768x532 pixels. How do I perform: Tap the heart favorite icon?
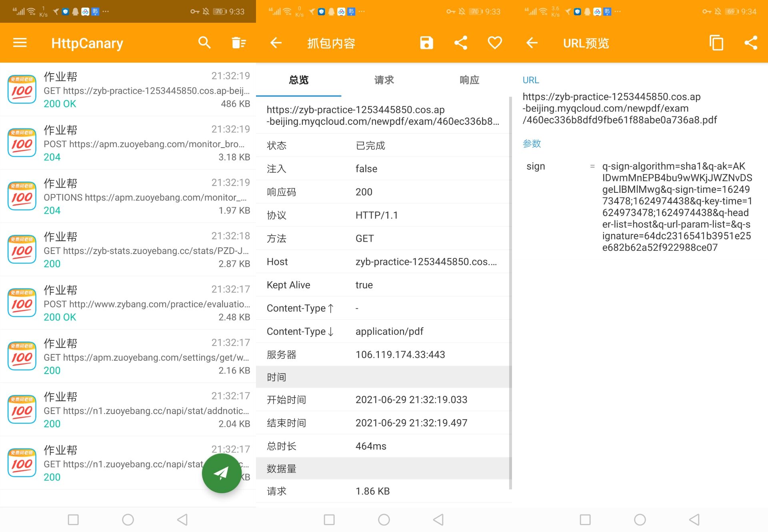495,43
